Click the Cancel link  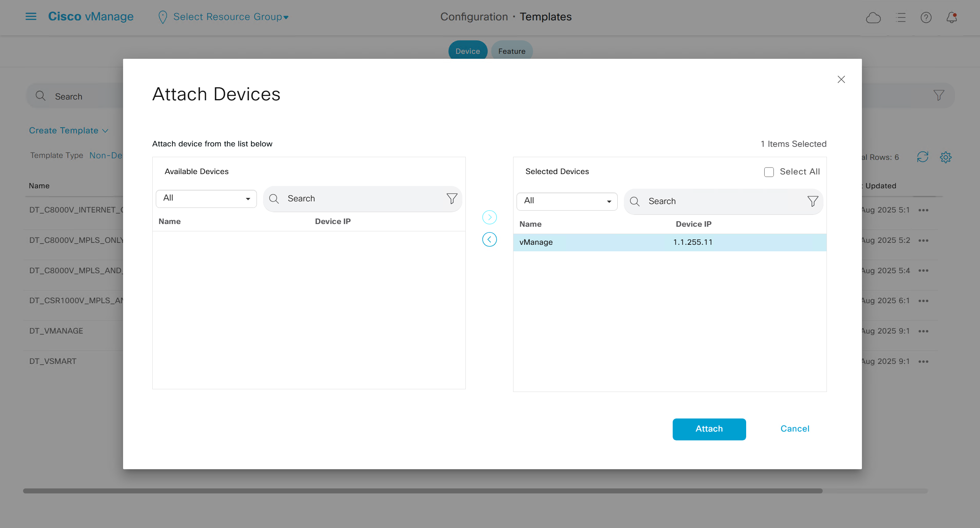coord(795,429)
